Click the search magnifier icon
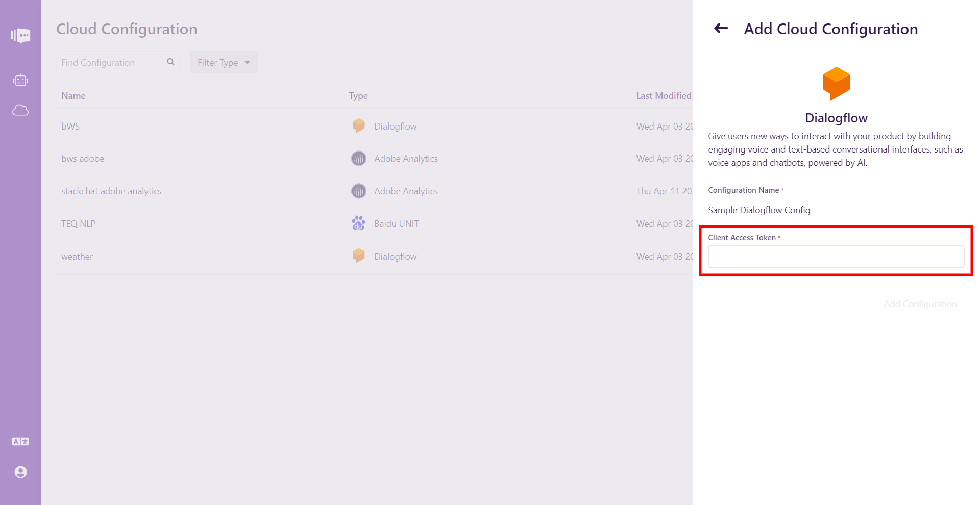 (x=170, y=62)
